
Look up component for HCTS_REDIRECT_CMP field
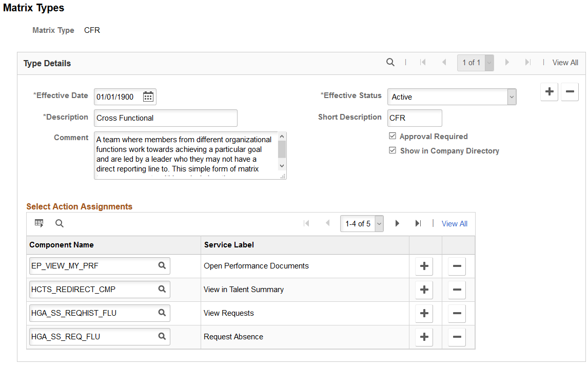(162, 289)
